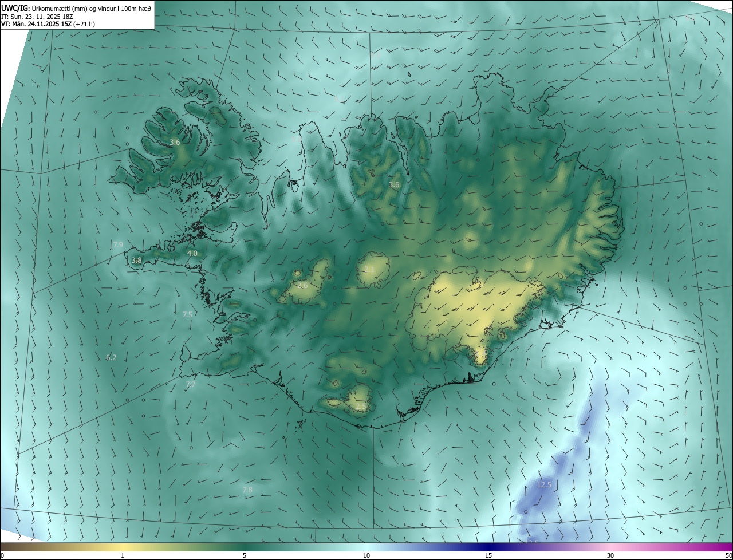Click the 12.5 value over the blue band

(x=544, y=485)
